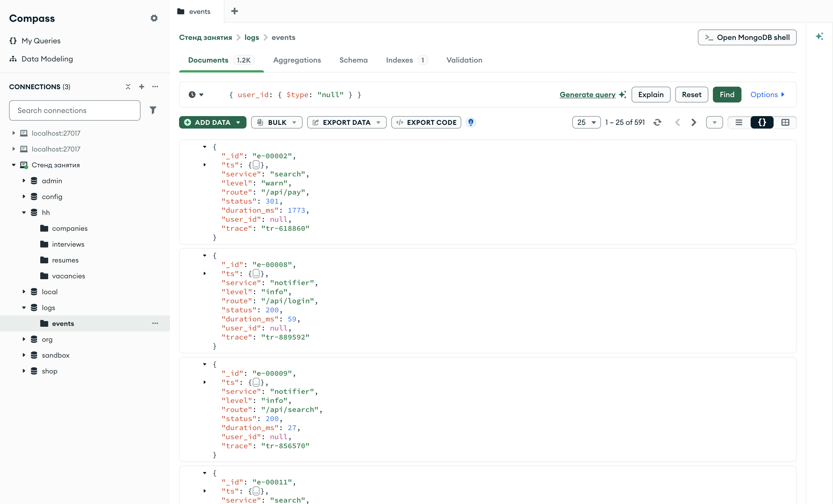Expand query Options
Viewport: 833px width, 504px height.
point(767,95)
